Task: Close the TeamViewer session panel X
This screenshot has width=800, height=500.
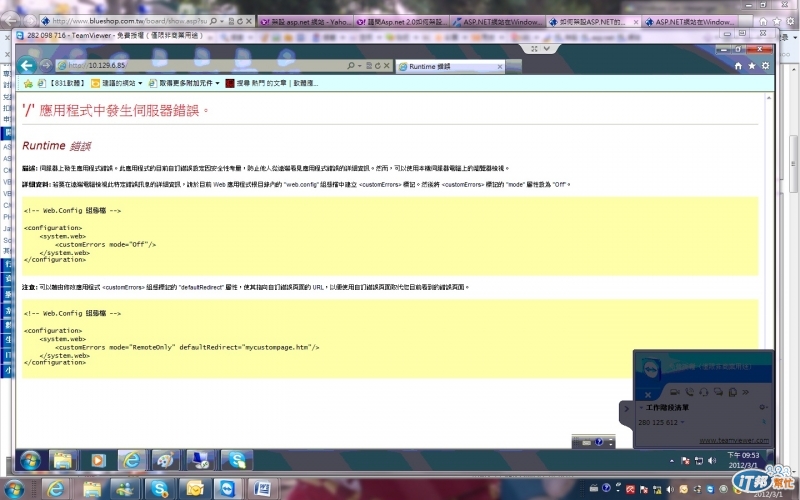Action: pyautogui.click(x=648, y=395)
